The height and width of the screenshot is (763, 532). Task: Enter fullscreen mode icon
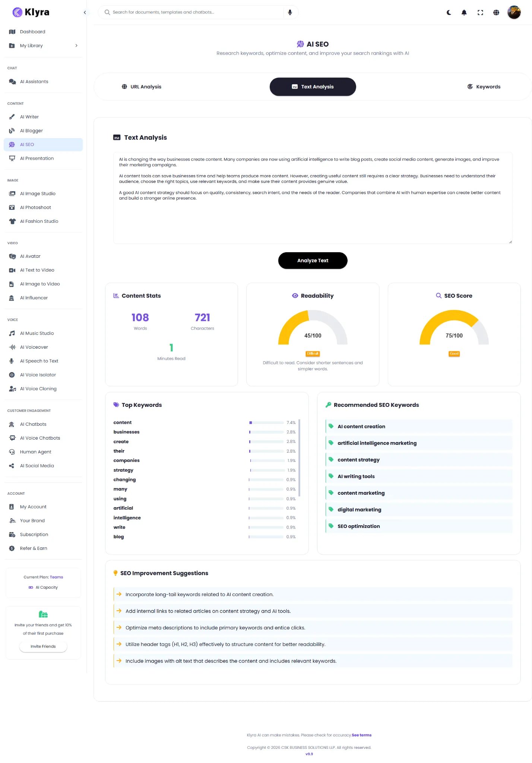480,12
